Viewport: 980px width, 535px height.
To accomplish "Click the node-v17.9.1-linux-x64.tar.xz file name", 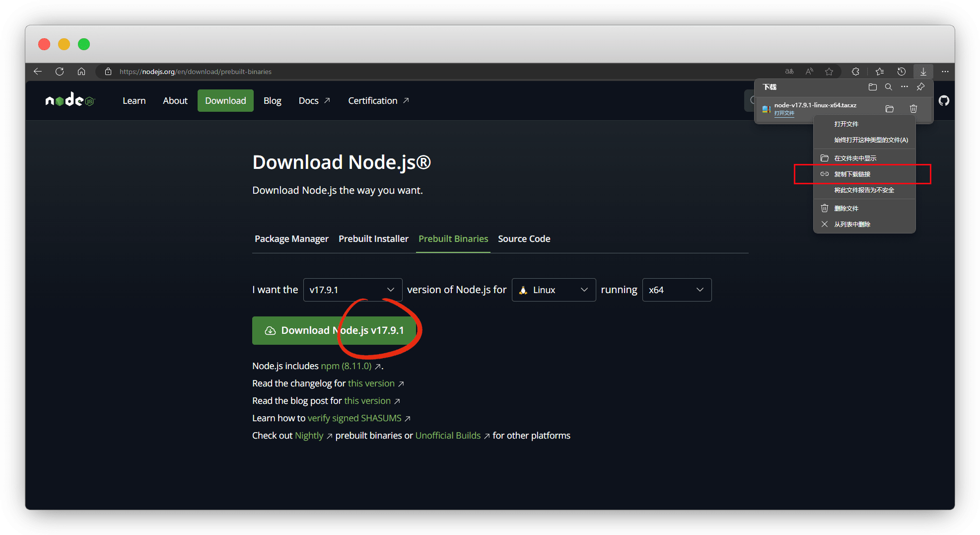I will (815, 105).
